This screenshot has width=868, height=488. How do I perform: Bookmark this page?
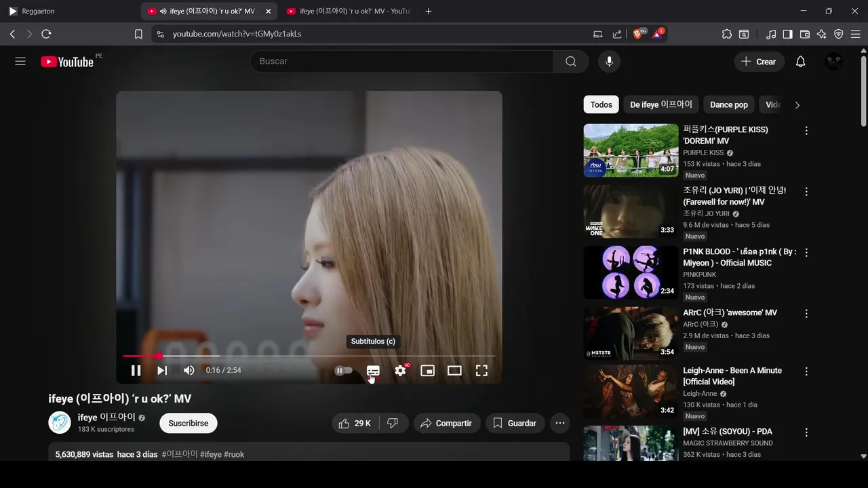click(138, 34)
